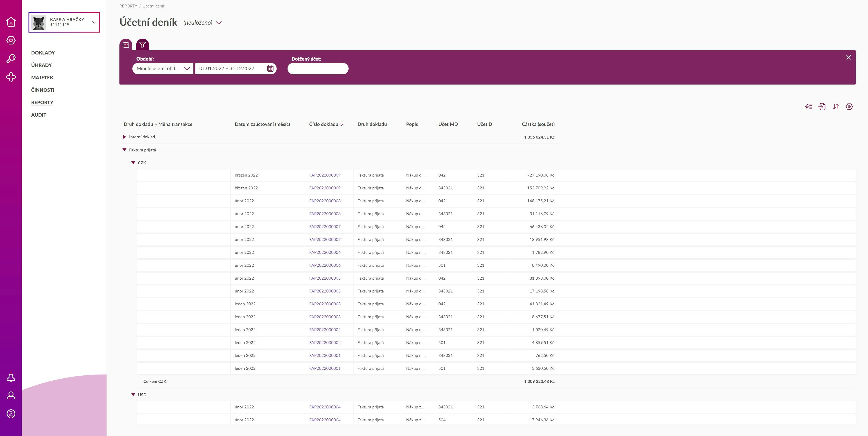Open the MAJETEK menu
The height and width of the screenshot is (436, 868).
point(42,78)
